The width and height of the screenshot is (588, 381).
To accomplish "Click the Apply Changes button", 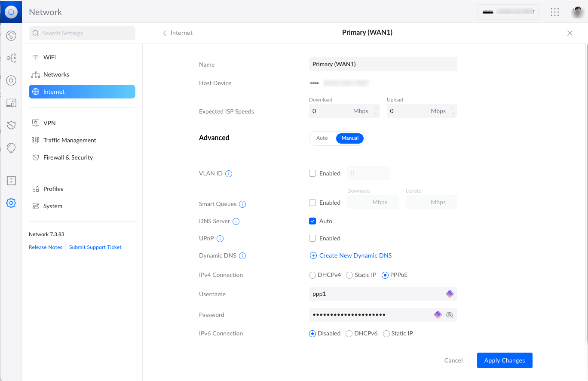I will pos(504,360).
